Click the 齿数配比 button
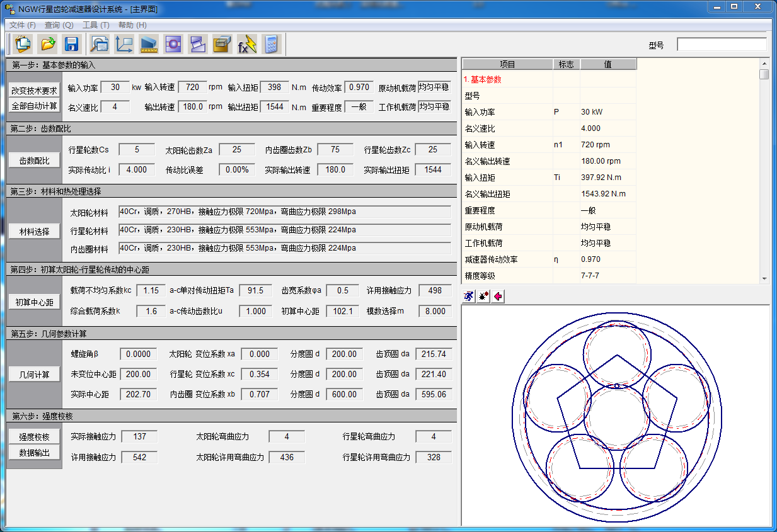 pyautogui.click(x=35, y=161)
